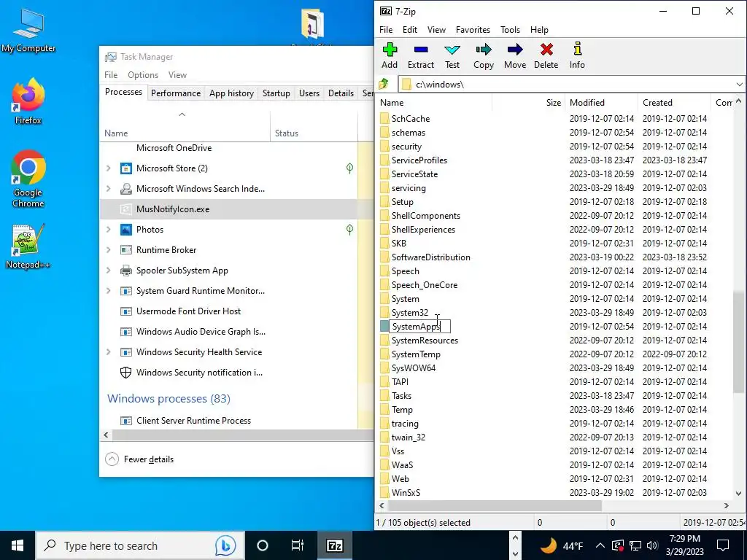Open the 7-Zip Favorites menu

(x=473, y=29)
